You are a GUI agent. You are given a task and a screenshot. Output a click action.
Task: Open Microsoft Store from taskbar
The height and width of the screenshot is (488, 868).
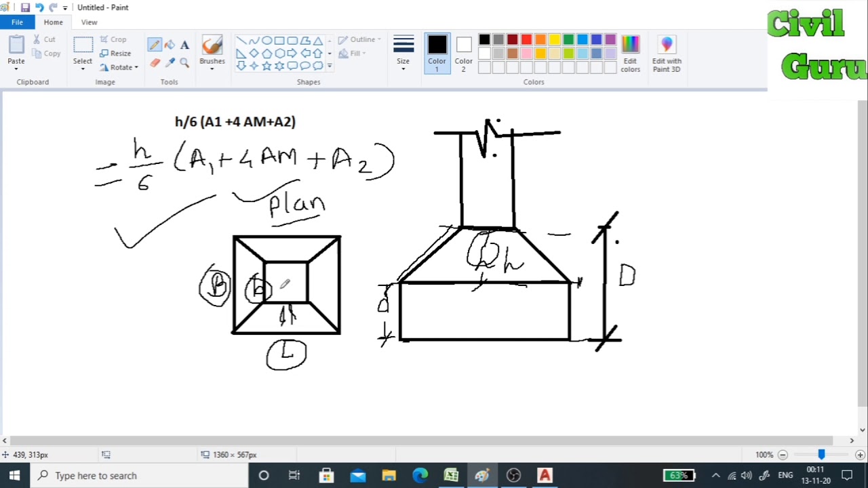tap(326, 475)
